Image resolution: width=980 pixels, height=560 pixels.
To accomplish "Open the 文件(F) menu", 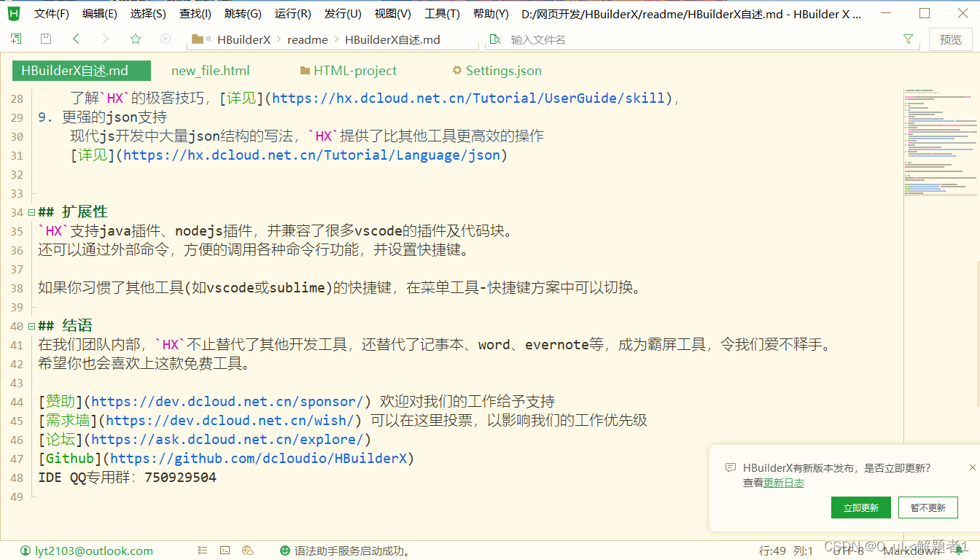I will tap(52, 14).
